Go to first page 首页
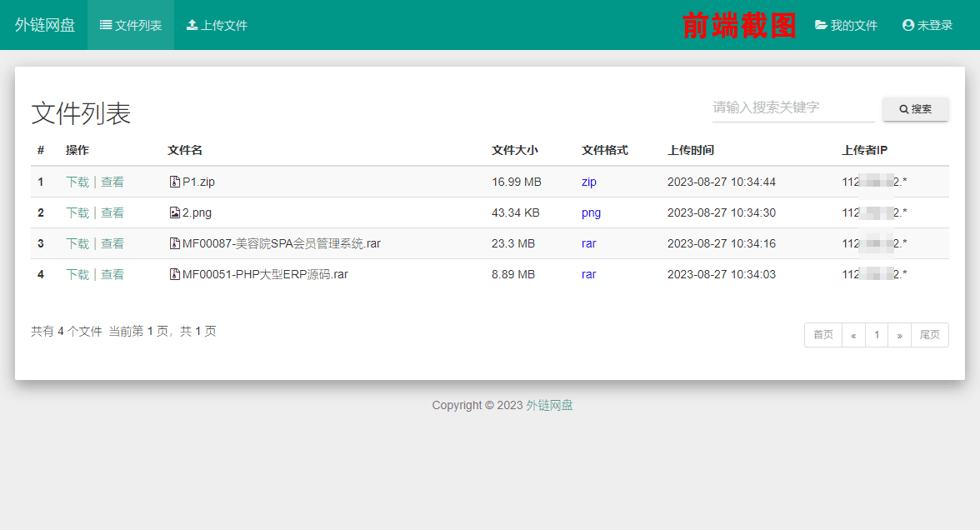980x530 pixels. 822,335
